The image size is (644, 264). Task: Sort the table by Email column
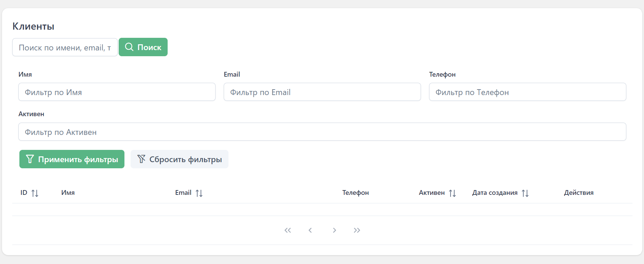[199, 193]
